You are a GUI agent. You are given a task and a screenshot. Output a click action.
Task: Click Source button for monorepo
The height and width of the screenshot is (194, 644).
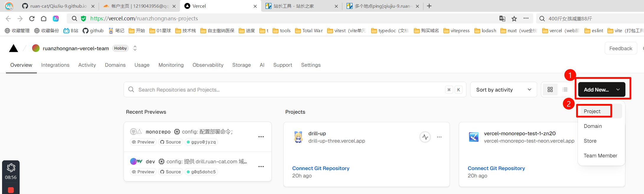point(171,142)
